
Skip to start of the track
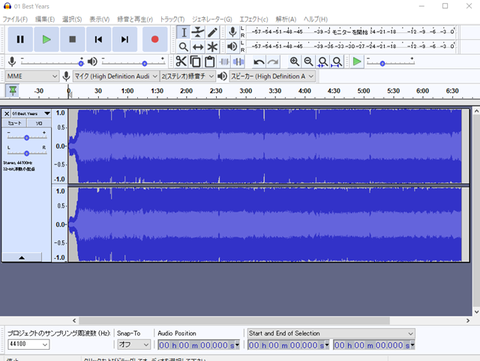click(x=98, y=39)
